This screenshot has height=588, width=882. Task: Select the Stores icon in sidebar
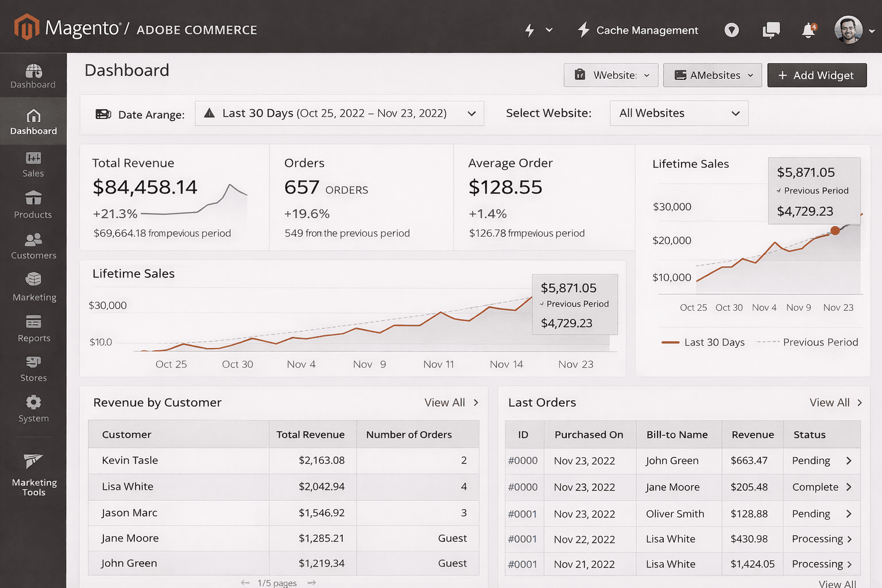[x=33, y=369]
